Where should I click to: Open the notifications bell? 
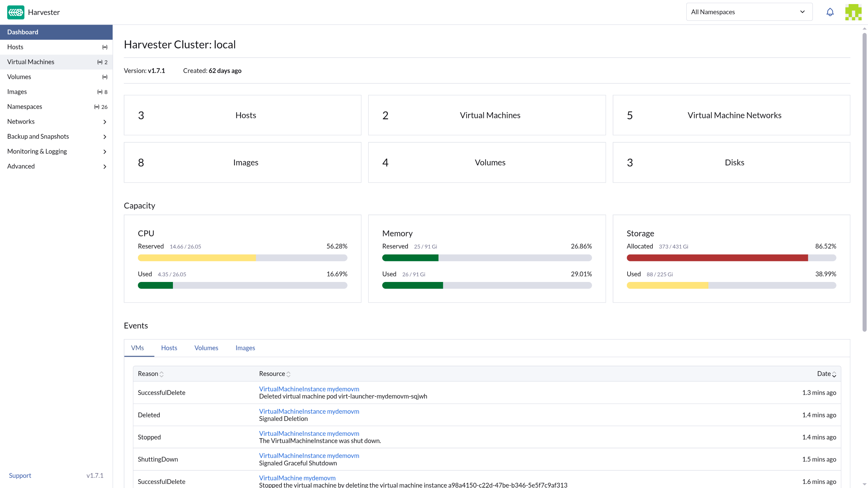pos(830,12)
